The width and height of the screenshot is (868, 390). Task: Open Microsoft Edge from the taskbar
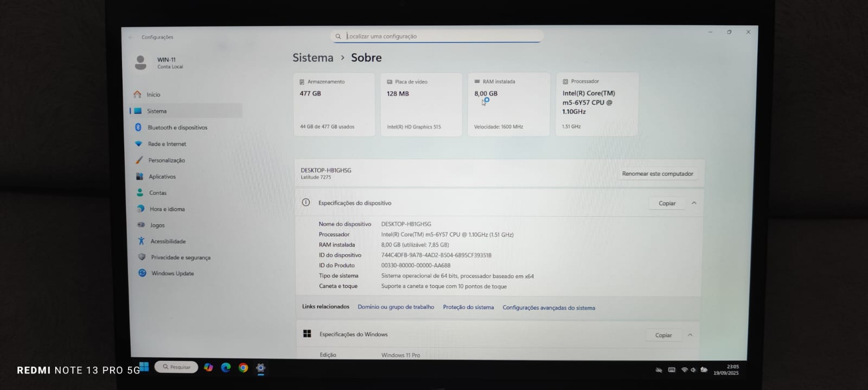pyautogui.click(x=226, y=368)
